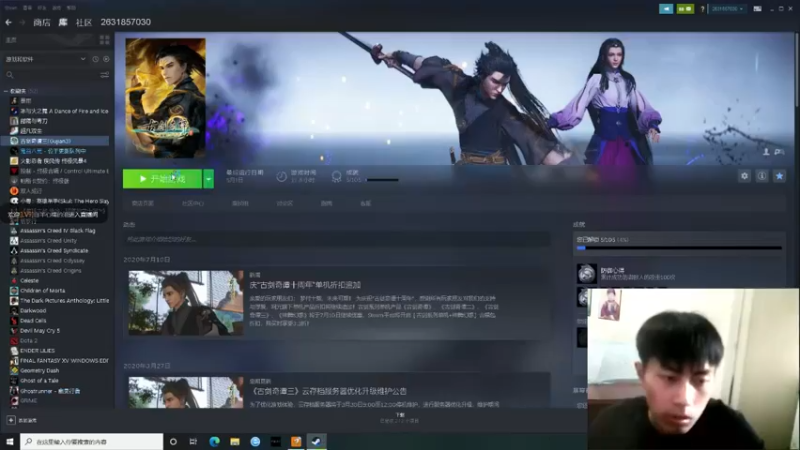The width and height of the screenshot is (800, 450).
Task: Toggle favorite star for this game
Action: [x=779, y=176]
